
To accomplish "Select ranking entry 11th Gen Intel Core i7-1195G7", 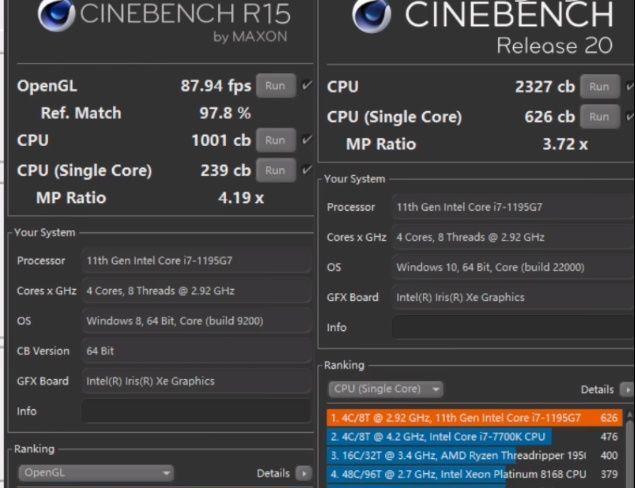I will pos(475,418).
